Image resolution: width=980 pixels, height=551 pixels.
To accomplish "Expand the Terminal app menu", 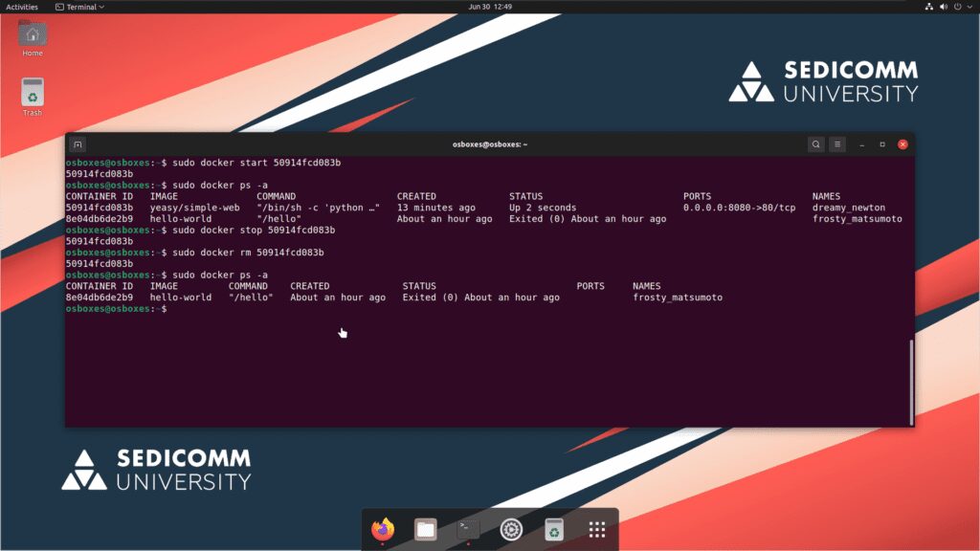I will [81, 7].
